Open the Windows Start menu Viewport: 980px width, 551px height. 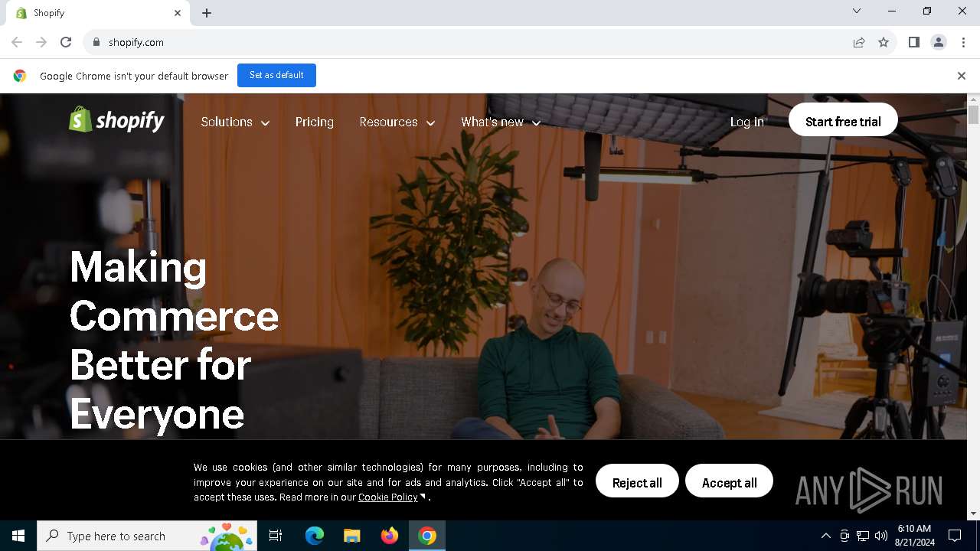(x=18, y=536)
